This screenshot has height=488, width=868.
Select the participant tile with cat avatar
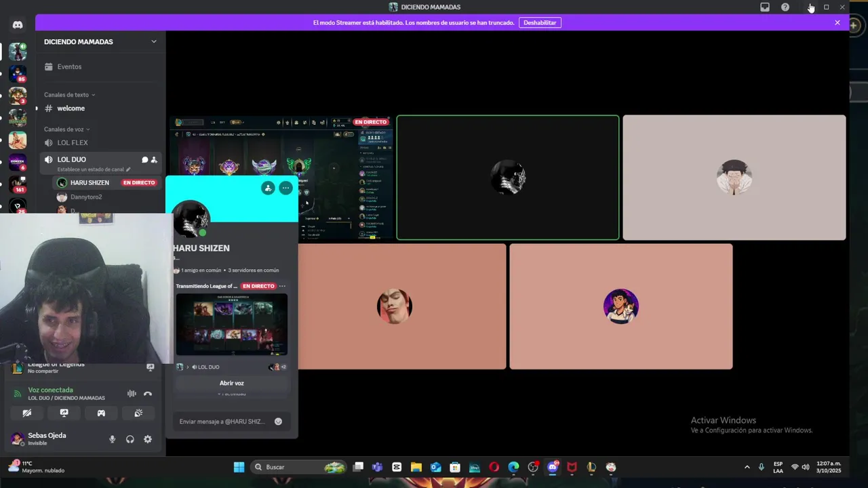tap(621, 306)
